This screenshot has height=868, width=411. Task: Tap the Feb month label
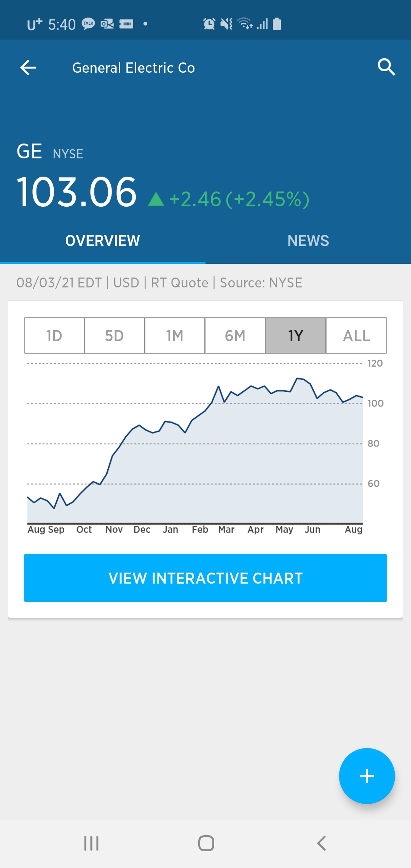[200, 530]
